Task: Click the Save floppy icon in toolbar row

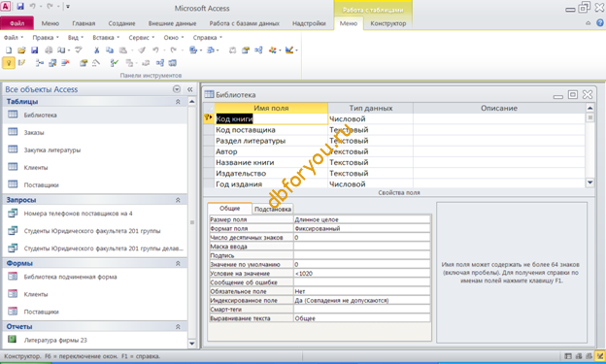Action: point(34,50)
